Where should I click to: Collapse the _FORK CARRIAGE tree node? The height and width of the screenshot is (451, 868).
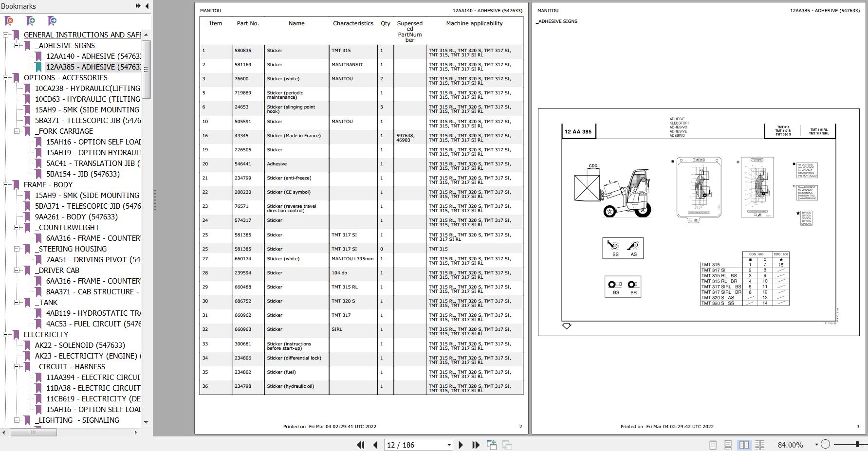17,131
